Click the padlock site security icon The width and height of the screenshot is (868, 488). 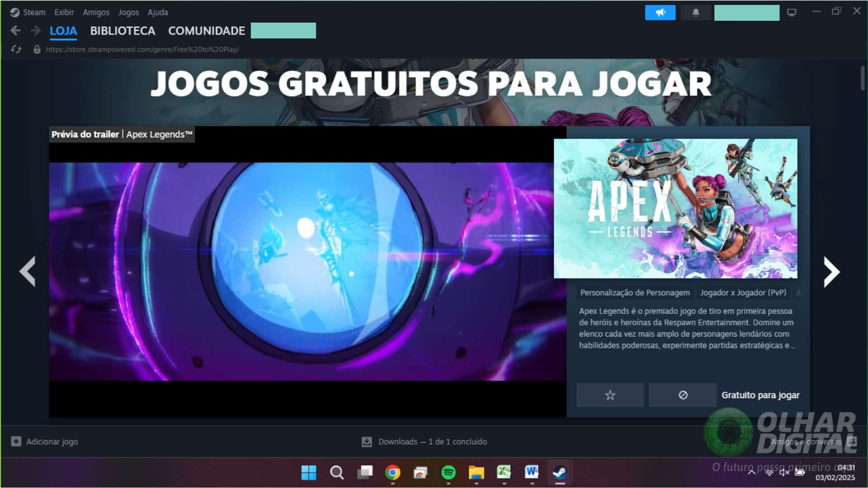tap(37, 49)
